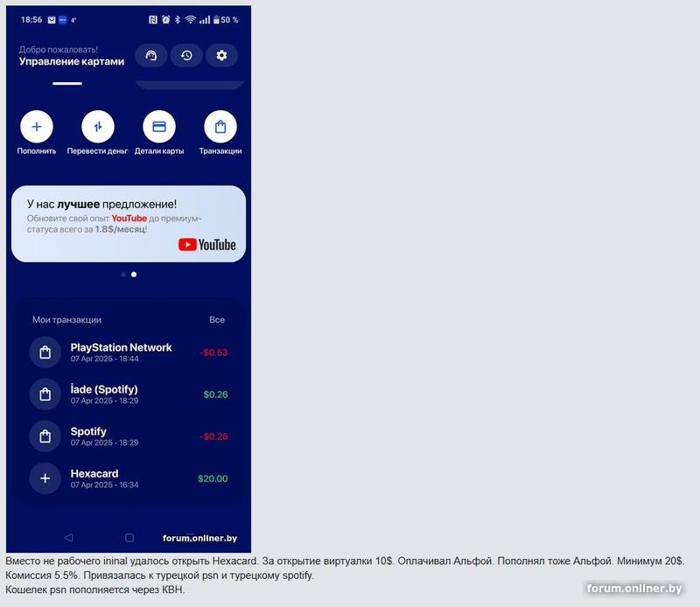The width and height of the screenshot is (700, 607).
Task: Click the highlighted card tab indicator
Action: click(x=67, y=83)
